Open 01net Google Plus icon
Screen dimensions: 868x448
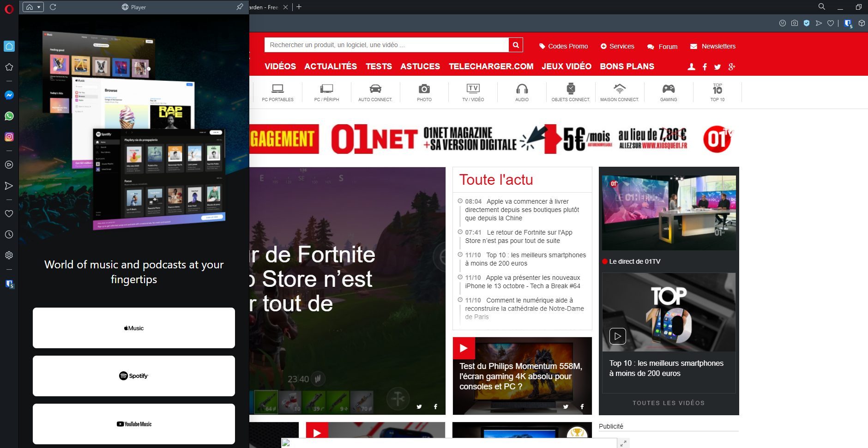click(731, 67)
